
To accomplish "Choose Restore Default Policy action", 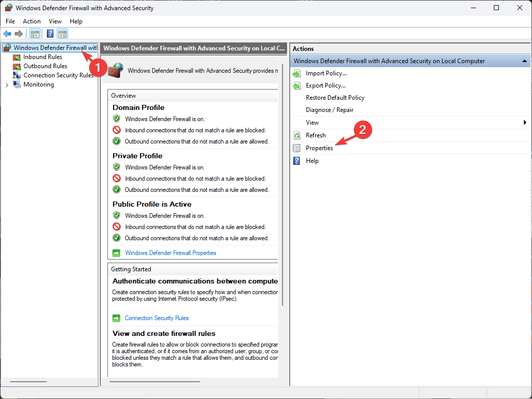I will (x=335, y=98).
